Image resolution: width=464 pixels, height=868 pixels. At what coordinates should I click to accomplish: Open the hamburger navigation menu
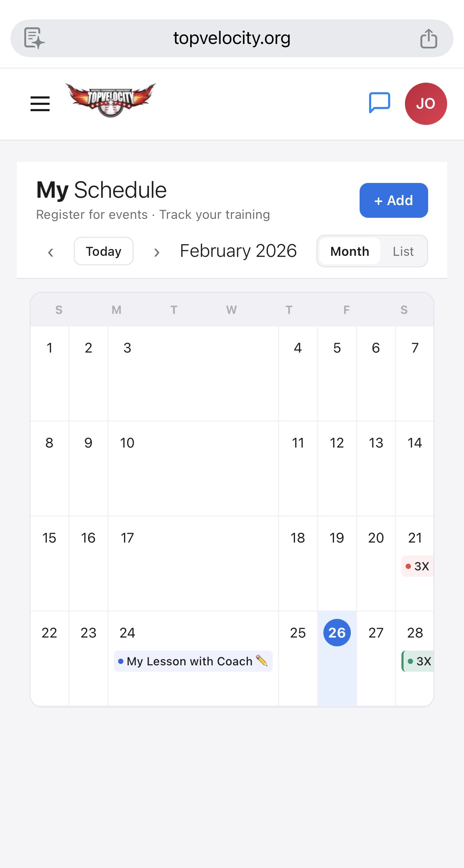coord(40,104)
